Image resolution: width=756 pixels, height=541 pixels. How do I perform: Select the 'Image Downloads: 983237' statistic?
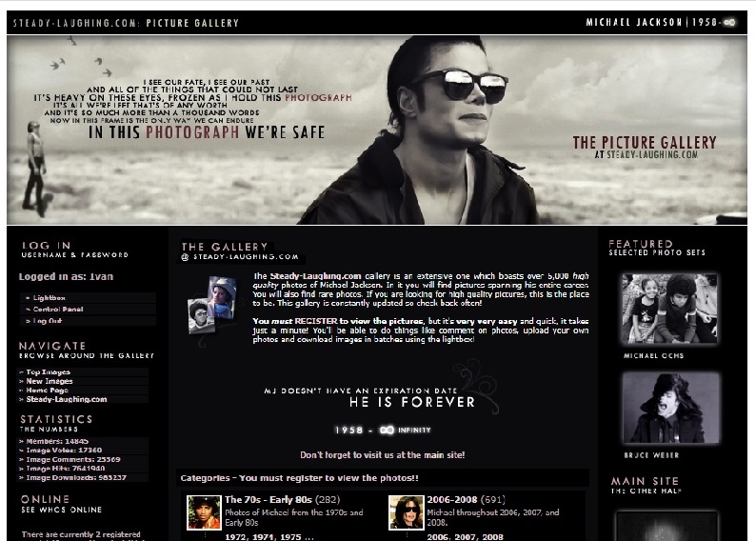pyautogui.click(x=76, y=477)
